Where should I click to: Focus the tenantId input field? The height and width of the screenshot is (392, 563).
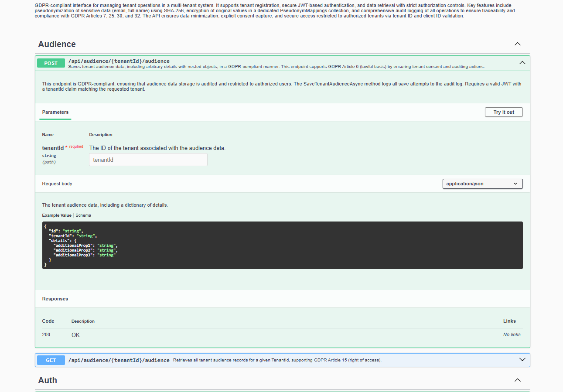pos(148,160)
